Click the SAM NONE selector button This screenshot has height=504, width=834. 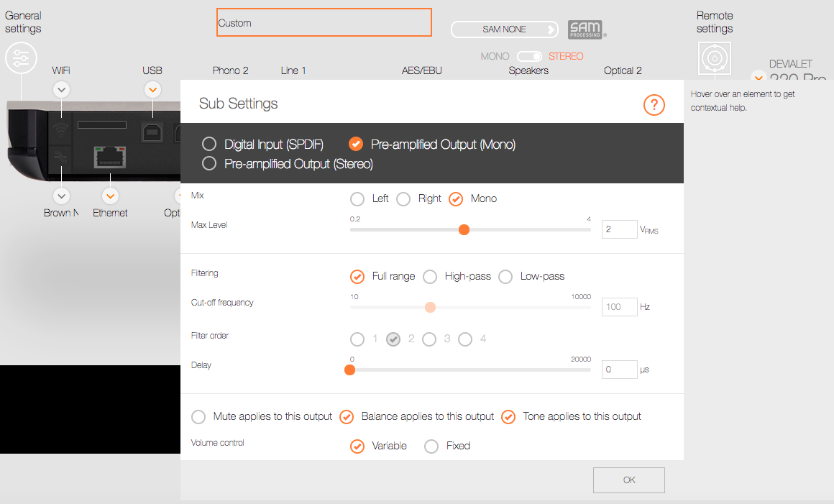(x=505, y=29)
